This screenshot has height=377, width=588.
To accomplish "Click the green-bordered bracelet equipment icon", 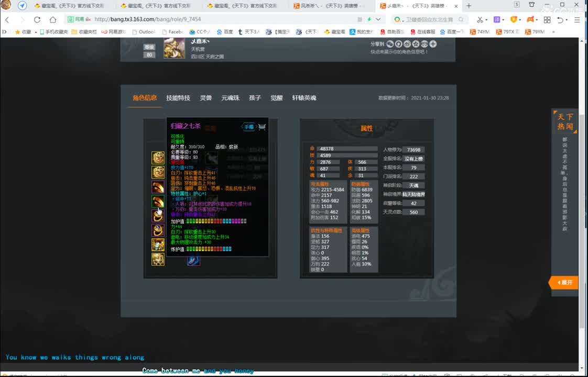I will (158, 202).
